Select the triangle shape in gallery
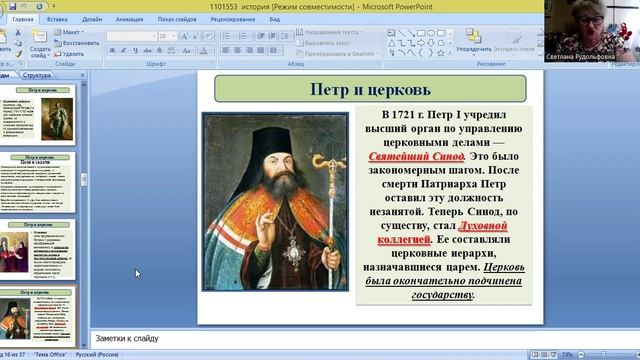Image resolution: width=640 pixels, height=360 pixels. tap(391, 43)
